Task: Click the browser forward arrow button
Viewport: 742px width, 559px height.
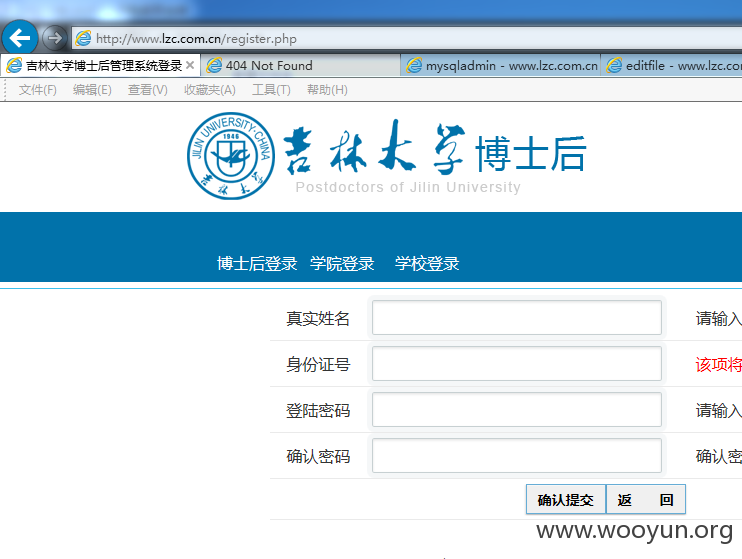Action: pyautogui.click(x=54, y=38)
